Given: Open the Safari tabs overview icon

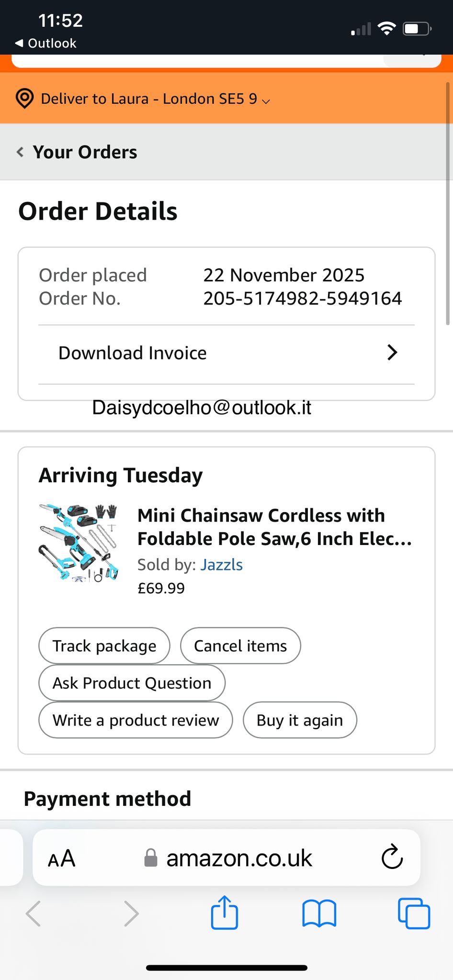Looking at the screenshot, I should click(x=414, y=913).
